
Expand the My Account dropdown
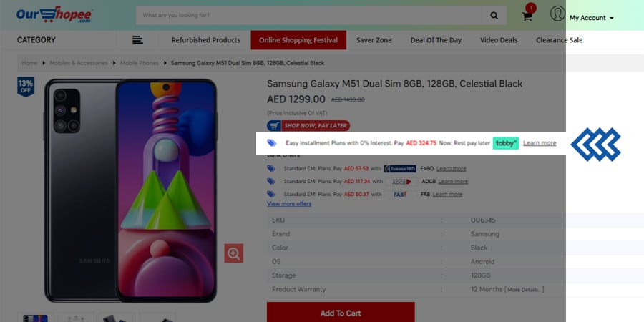tap(592, 18)
